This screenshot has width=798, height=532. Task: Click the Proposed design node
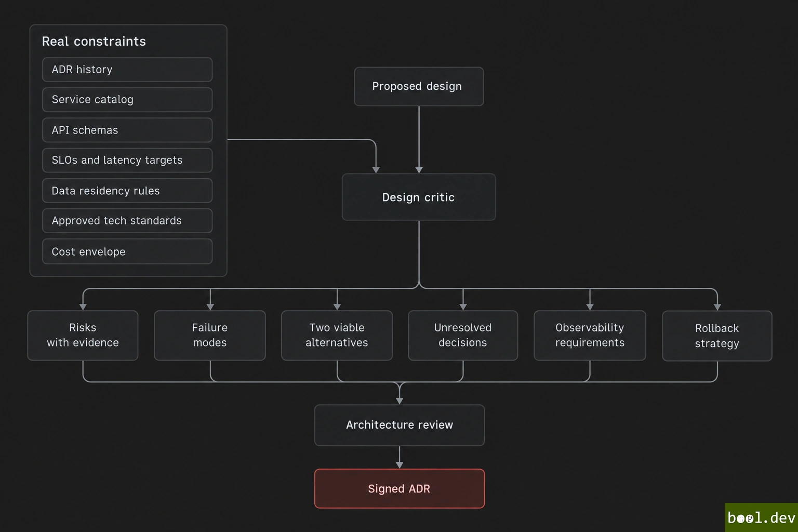coord(419,87)
